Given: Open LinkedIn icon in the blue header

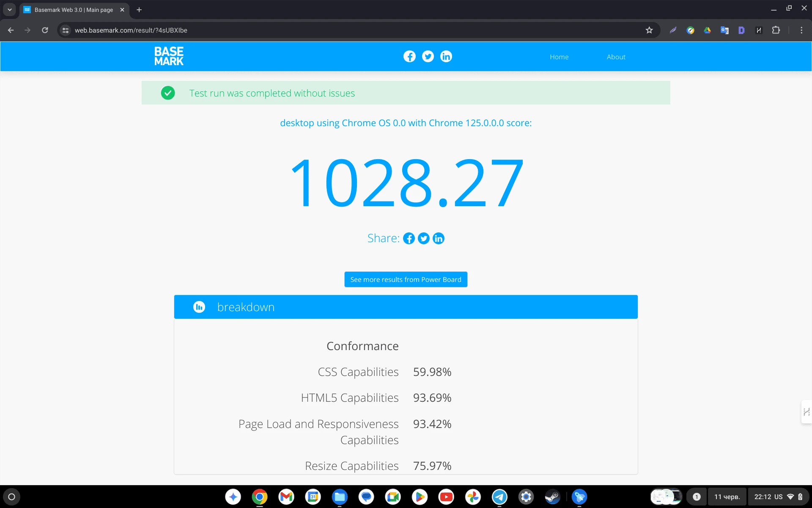Looking at the screenshot, I should coord(446,56).
